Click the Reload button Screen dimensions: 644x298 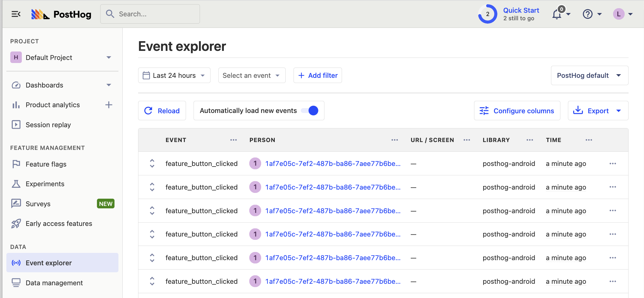tap(162, 111)
